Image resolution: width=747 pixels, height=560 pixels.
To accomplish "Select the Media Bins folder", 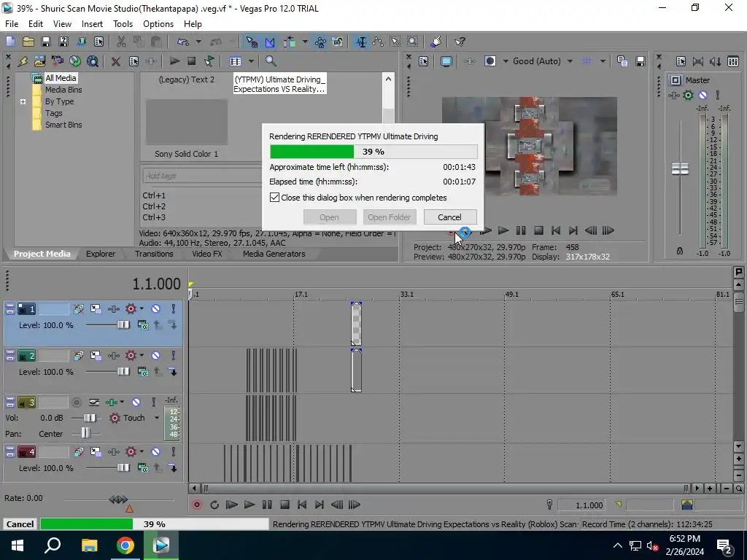I will [63, 90].
